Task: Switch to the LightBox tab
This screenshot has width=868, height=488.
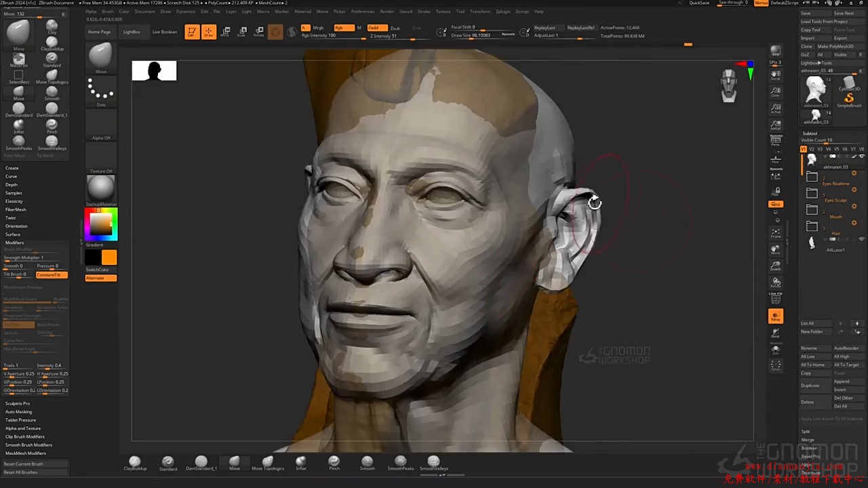Action: click(132, 32)
